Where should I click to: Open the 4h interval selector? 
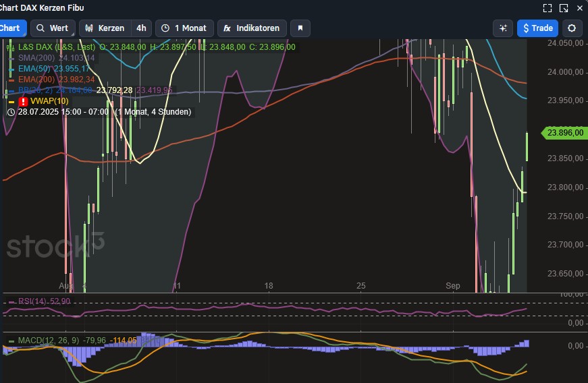pos(141,28)
